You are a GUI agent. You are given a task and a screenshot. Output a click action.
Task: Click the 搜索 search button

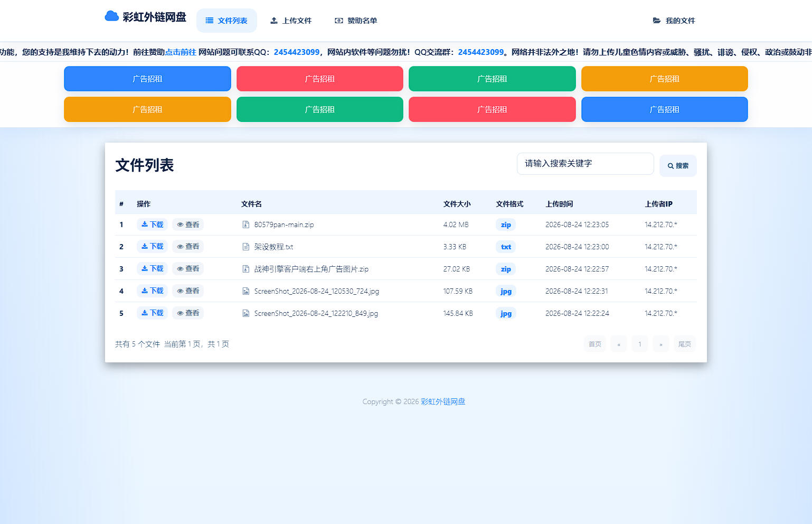point(678,166)
